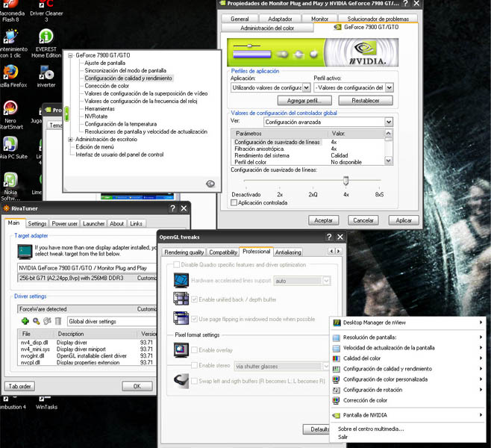491x448 pixels.
Task: Switch to the Power user tab in RivaTuner
Action: (64, 223)
